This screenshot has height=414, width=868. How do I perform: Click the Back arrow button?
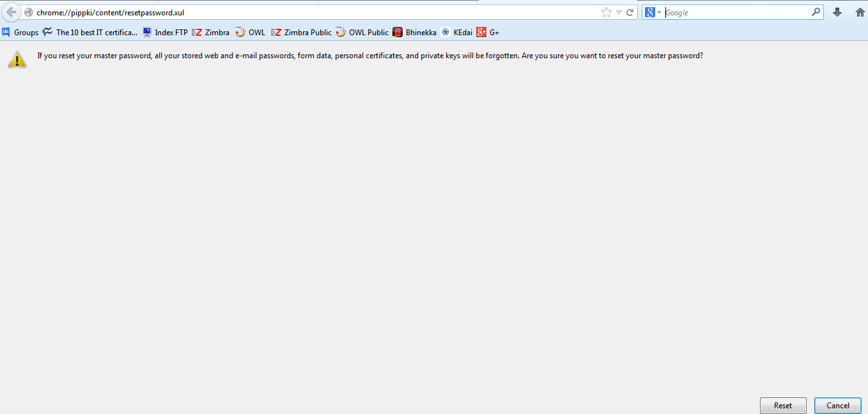coord(11,12)
